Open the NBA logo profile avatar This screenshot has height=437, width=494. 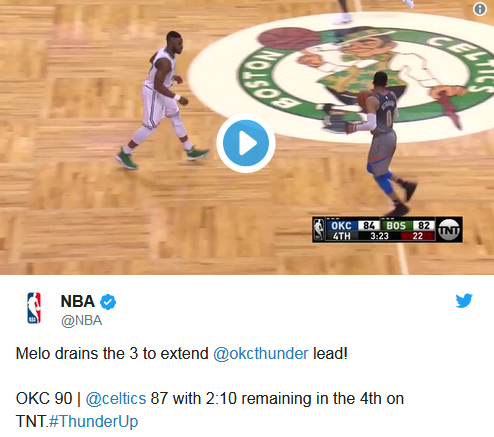[34, 308]
